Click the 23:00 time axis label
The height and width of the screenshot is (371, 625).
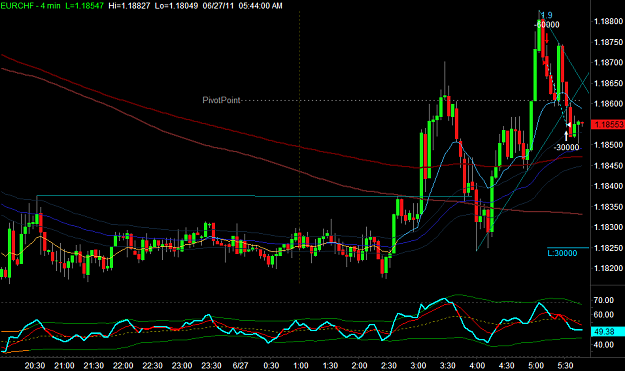click(182, 365)
